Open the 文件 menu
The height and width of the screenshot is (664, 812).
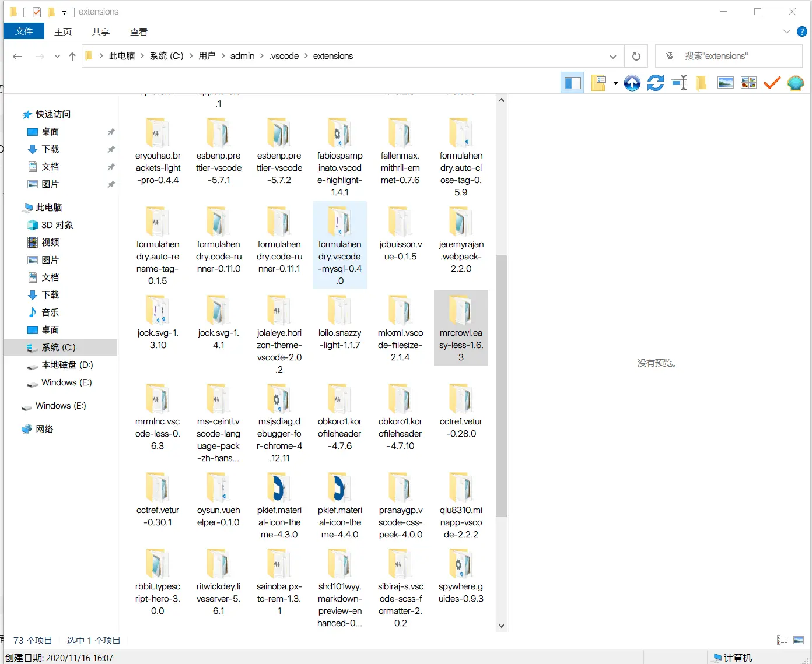coord(24,31)
